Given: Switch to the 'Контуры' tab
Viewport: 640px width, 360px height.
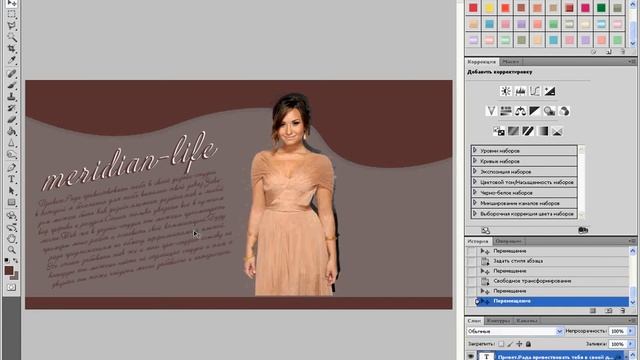Looking at the screenshot, I should [498, 321].
